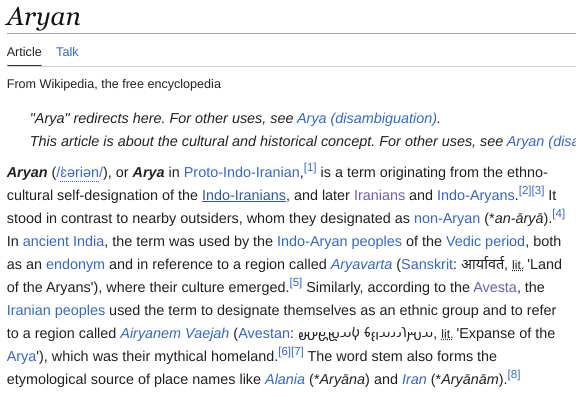The width and height of the screenshot is (576, 397).
Task: Jump to citation reference 8
Action: [x=514, y=375]
